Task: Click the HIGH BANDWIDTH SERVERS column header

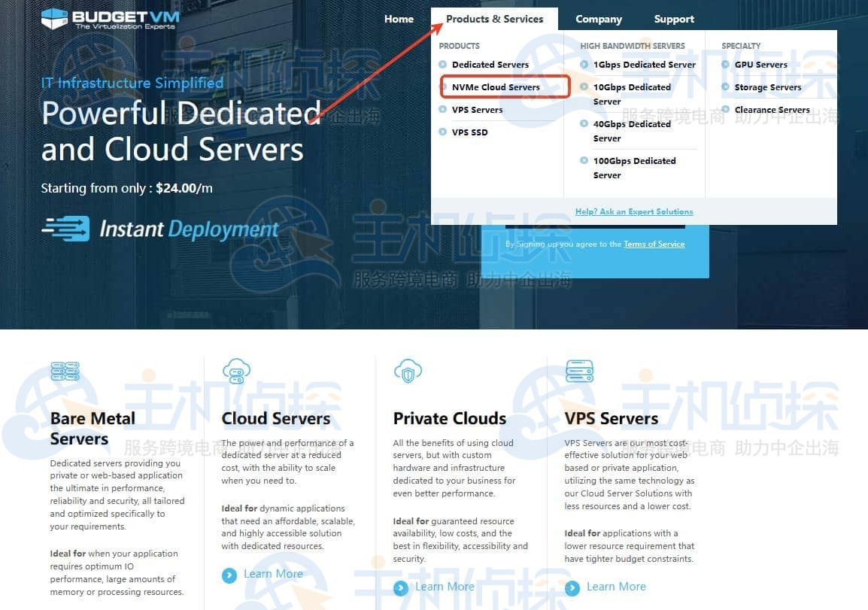Action: tap(632, 46)
